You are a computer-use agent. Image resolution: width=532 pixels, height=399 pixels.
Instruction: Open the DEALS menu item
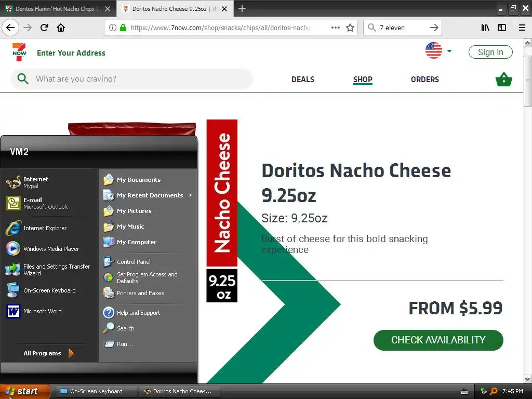[303, 79]
